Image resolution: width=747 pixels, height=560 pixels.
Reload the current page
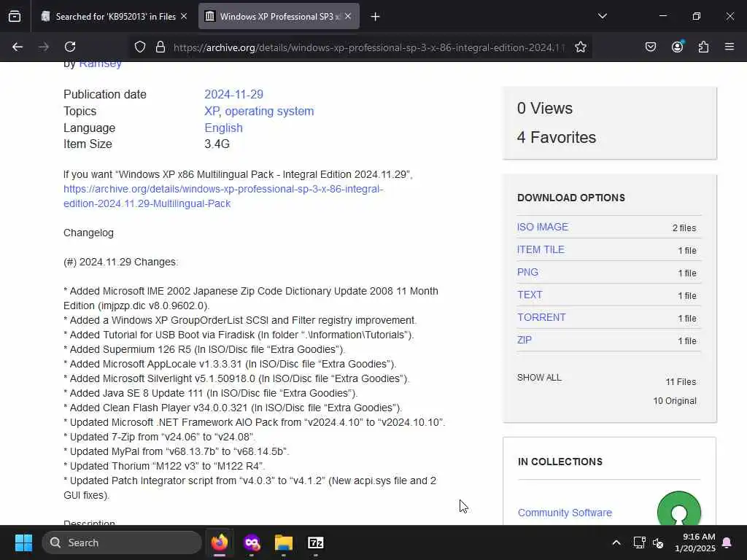tap(70, 47)
